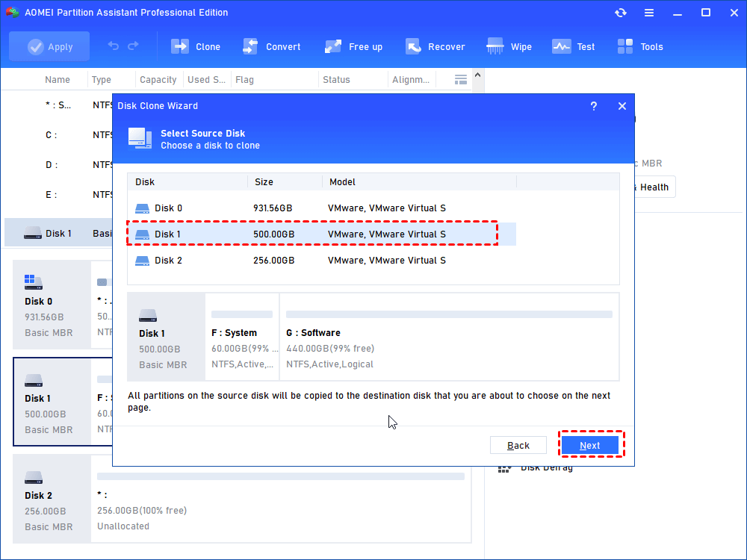Viewport: 747px width, 560px height.
Task: Open the Convert tool
Action: pos(272,46)
